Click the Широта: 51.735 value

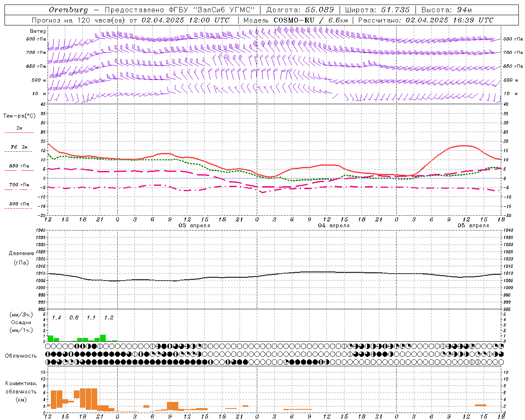pyautogui.click(x=377, y=10)
